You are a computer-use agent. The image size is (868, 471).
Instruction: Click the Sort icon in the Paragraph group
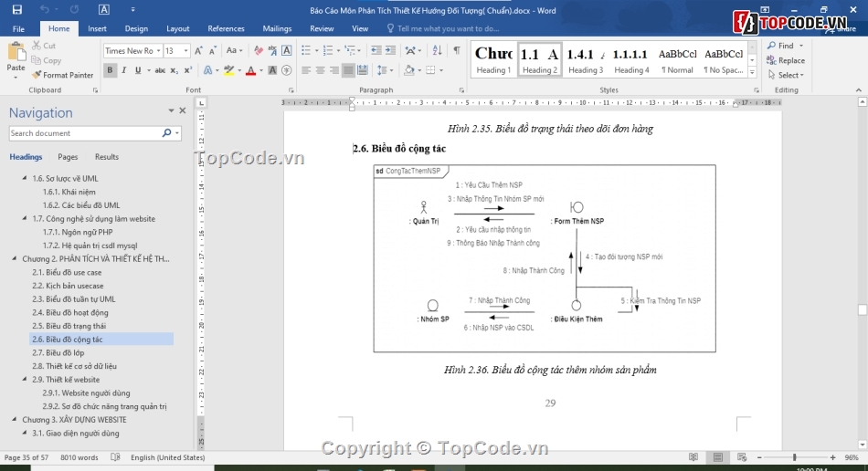[435, 51]
